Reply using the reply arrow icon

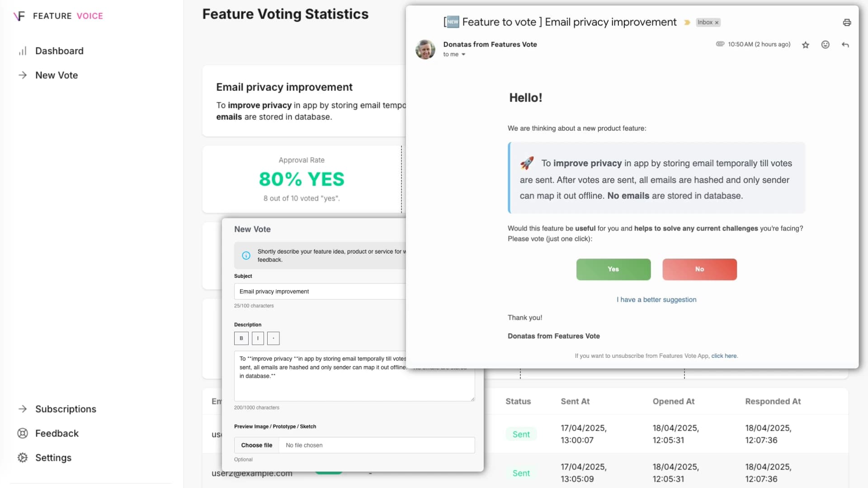[x=845, y=44]
